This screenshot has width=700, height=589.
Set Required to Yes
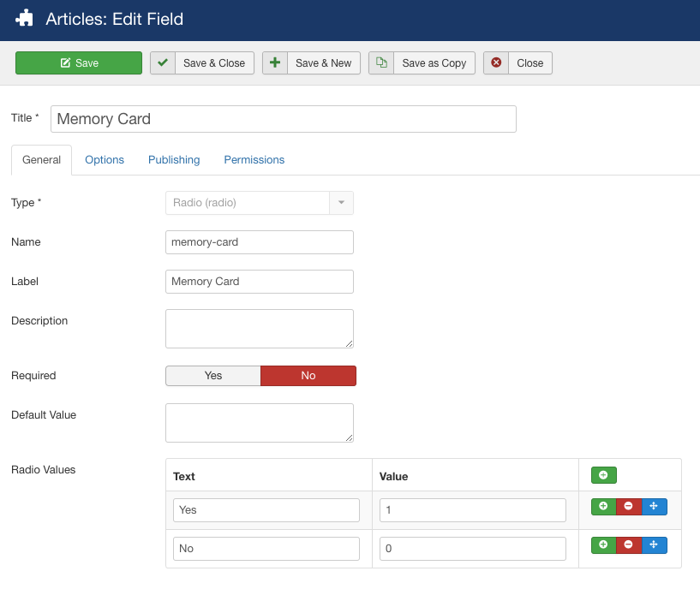(x=212, y=375)
